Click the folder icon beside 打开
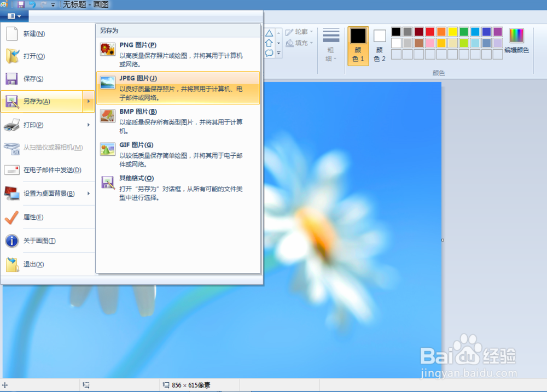547x392 pixels. coord(12,56)
